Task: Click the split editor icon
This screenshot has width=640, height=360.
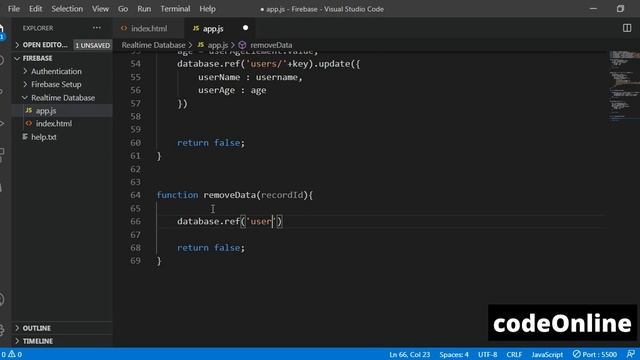Action: [627, 28]
